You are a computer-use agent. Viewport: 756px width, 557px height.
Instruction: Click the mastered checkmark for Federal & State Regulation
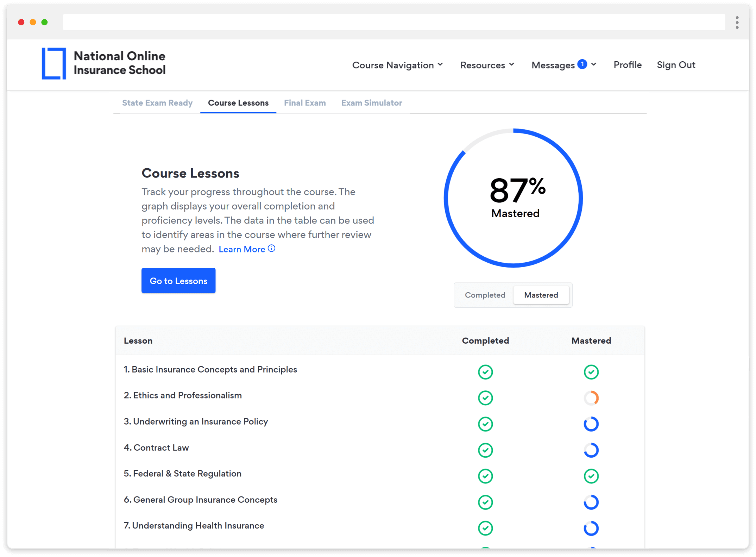tap(591, 476)
